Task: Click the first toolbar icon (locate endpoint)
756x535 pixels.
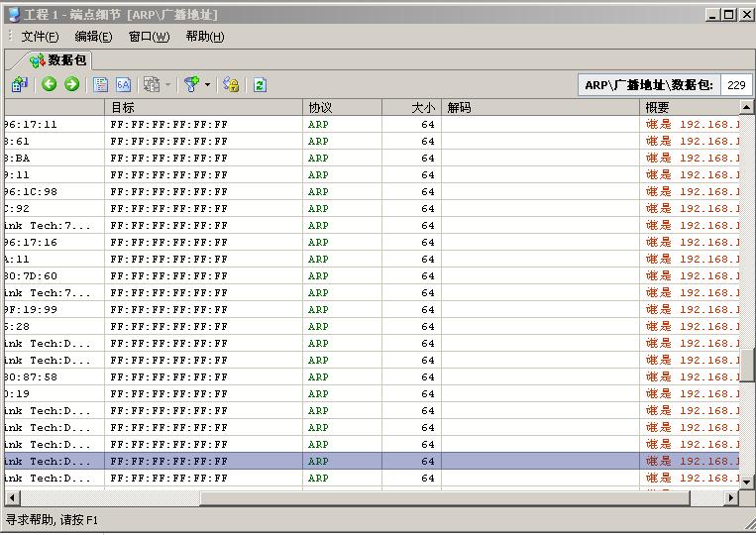Action: click(19, 85)
